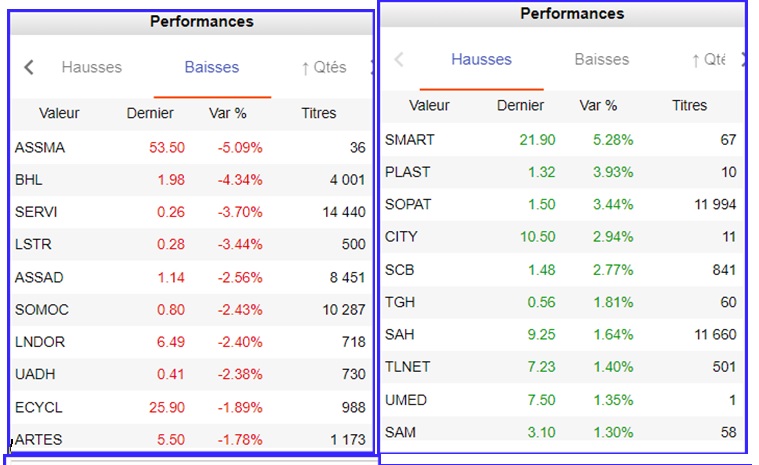Click the Titres column header above ASSMA's row
Image resolution: width=759 pixels, height=465 pixels.
[319, 114]
